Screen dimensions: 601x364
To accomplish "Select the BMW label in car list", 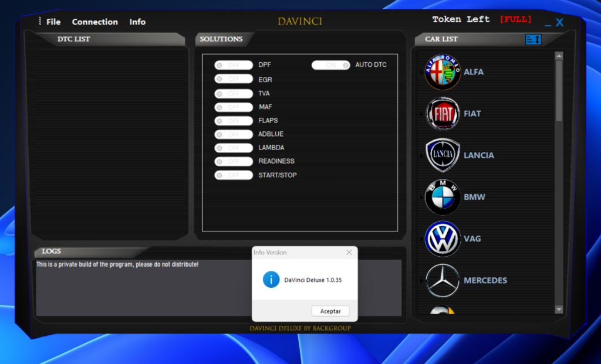I will [474, 197].
